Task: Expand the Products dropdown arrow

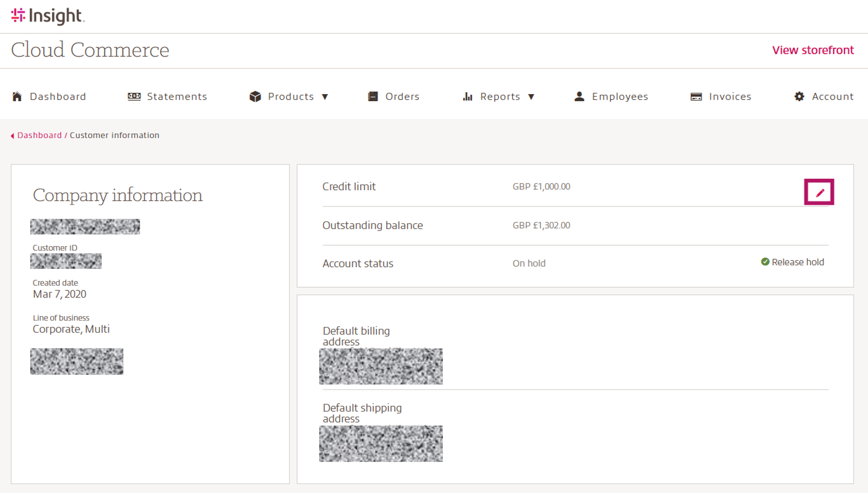Action: [325, 97]
